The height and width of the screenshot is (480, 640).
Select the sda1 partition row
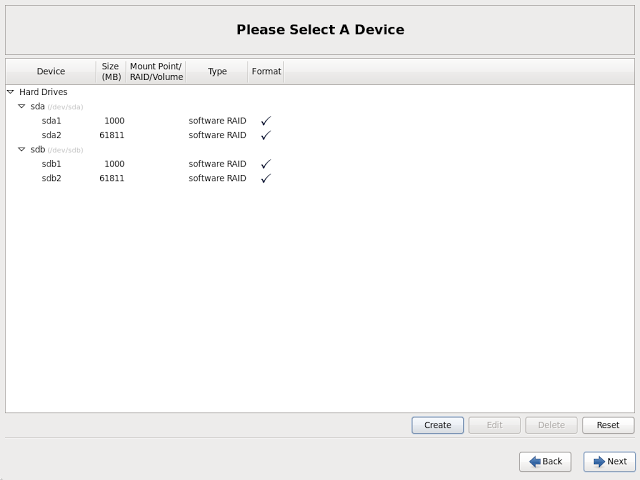point(52,121)
